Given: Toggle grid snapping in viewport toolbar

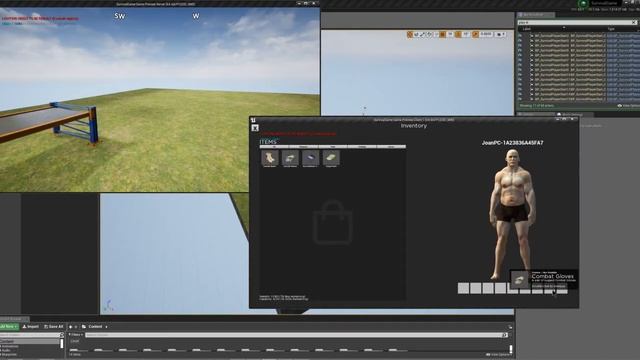Looking at the screenshot, I should (x=442, y=35).
